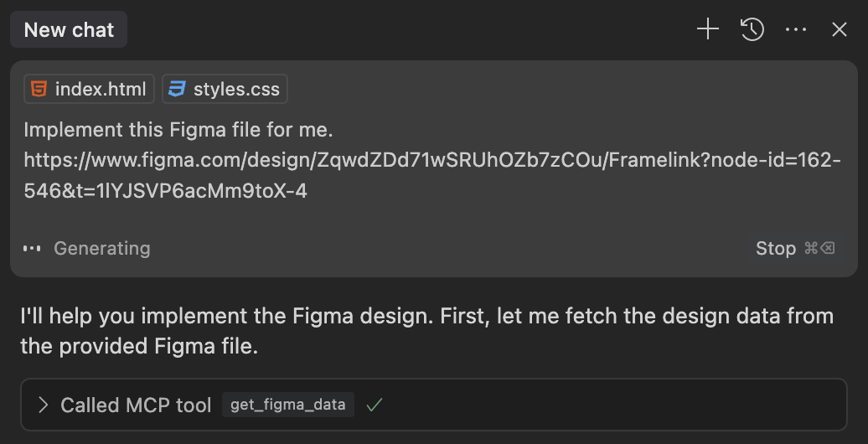Click the Called MCP tool label

coord(136,405)
